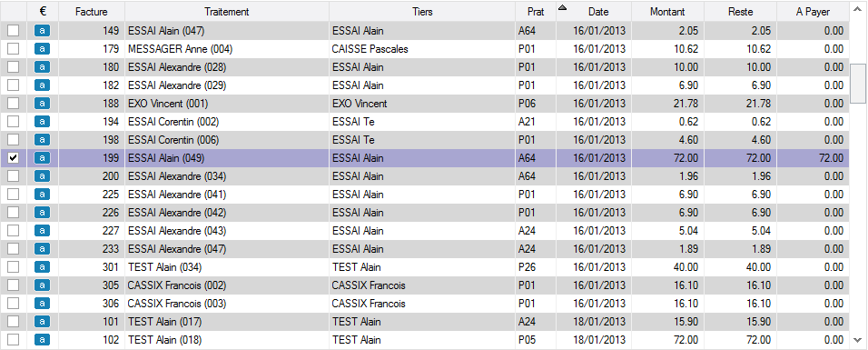Click the blue 'a' icon for invoice 179
This screenshot has width=868, height=350.
(42, 49)
